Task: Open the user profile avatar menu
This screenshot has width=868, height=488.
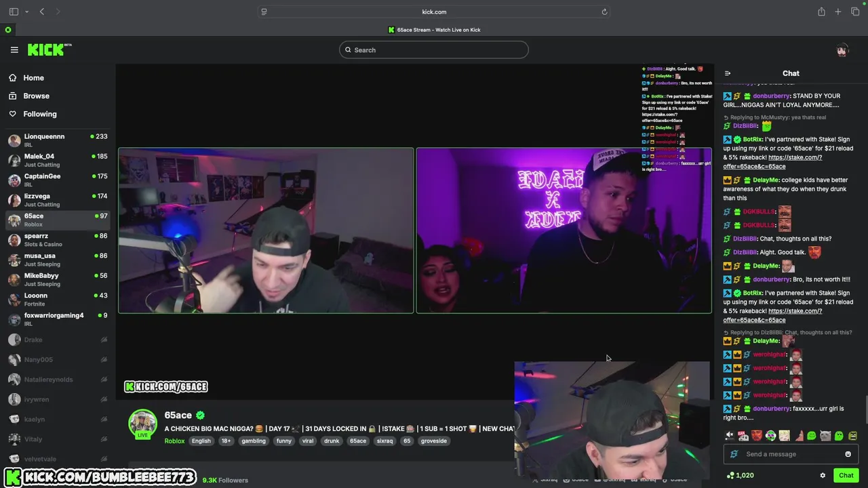Action: (842, 49)
